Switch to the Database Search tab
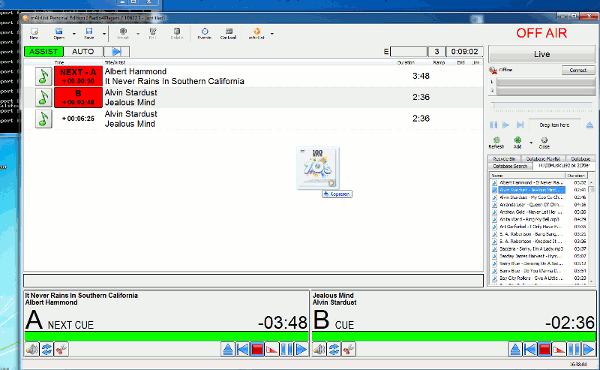The width and height of the screenshot is (600, 370). (510, 166)
